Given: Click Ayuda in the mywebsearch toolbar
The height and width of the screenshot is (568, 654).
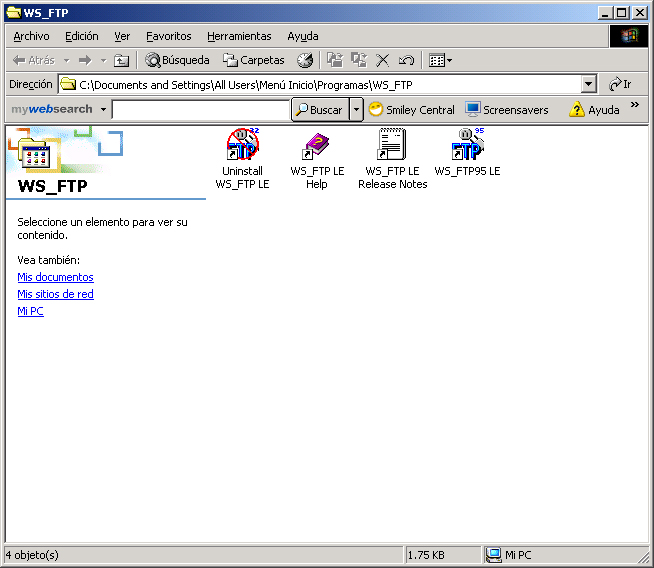Looking at the screenshot, I should tap(594, 110).
